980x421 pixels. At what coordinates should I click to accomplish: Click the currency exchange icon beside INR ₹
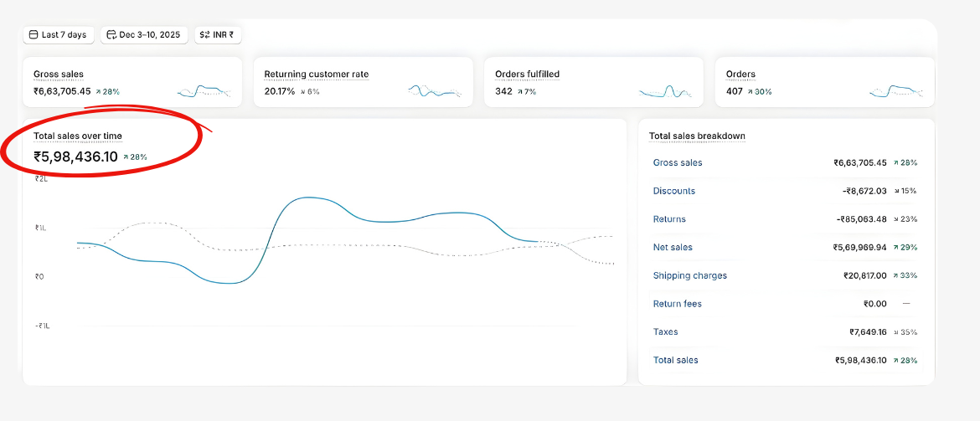click(205, 35)
